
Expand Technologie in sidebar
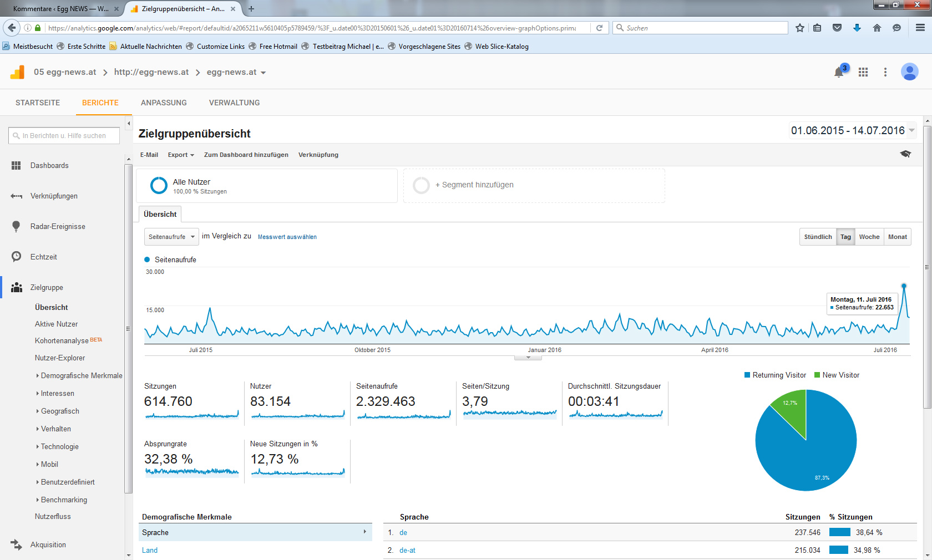[57, 446]
